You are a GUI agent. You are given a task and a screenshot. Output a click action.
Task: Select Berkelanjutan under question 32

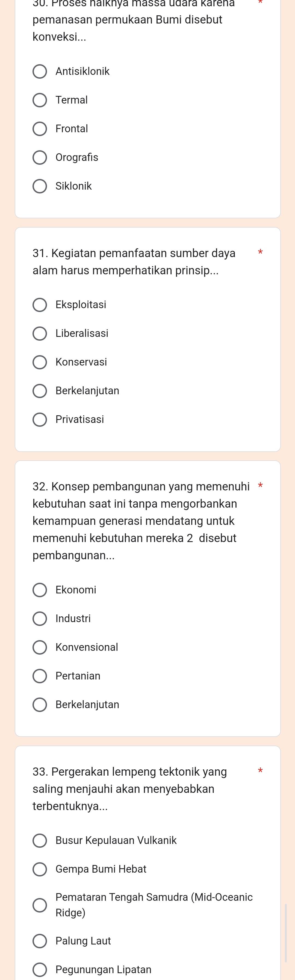click(40, 705)
